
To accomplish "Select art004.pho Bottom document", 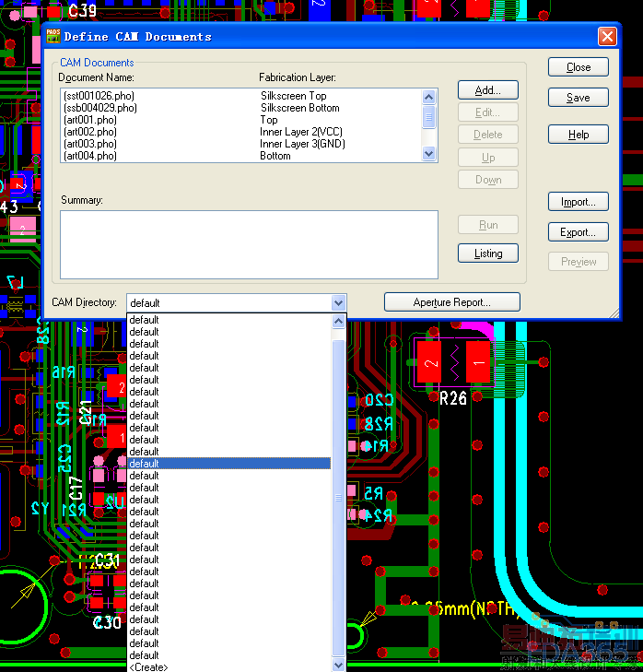I will [x=240, y=156].
